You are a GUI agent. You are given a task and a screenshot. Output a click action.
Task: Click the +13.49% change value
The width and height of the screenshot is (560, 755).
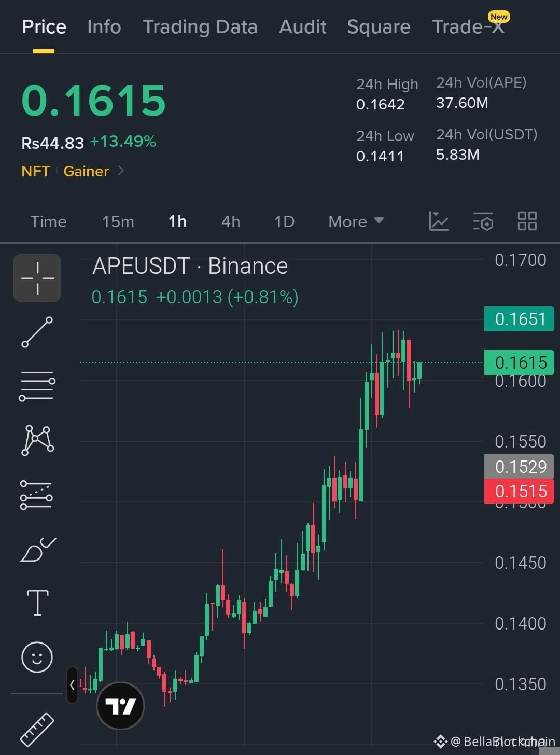pyautogui.click(x=123, y=142)
